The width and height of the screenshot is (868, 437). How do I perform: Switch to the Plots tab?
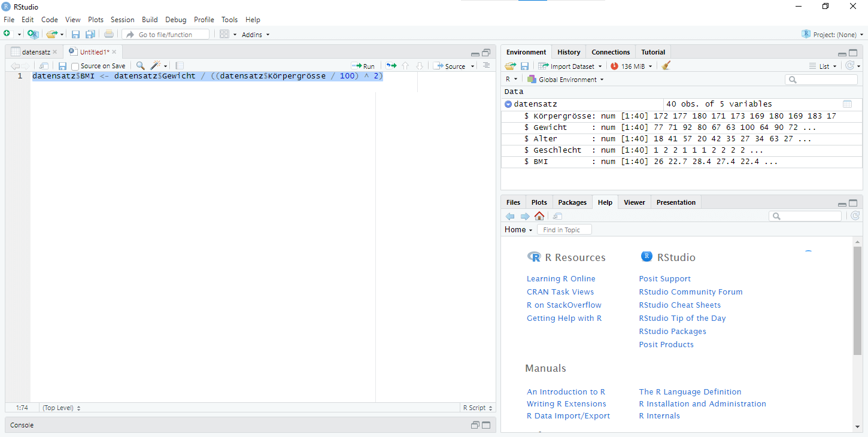[x=539, y=202]
